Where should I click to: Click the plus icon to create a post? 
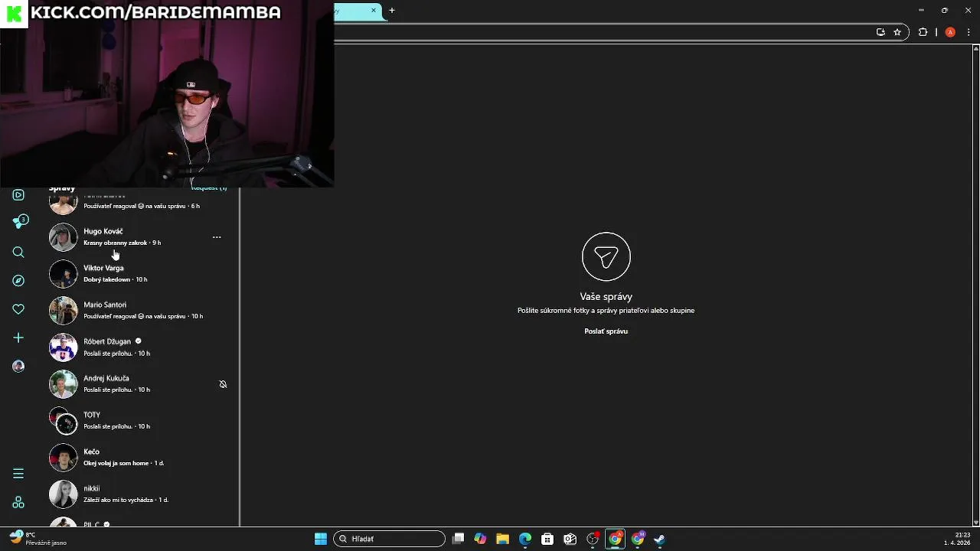click(18, 337)
